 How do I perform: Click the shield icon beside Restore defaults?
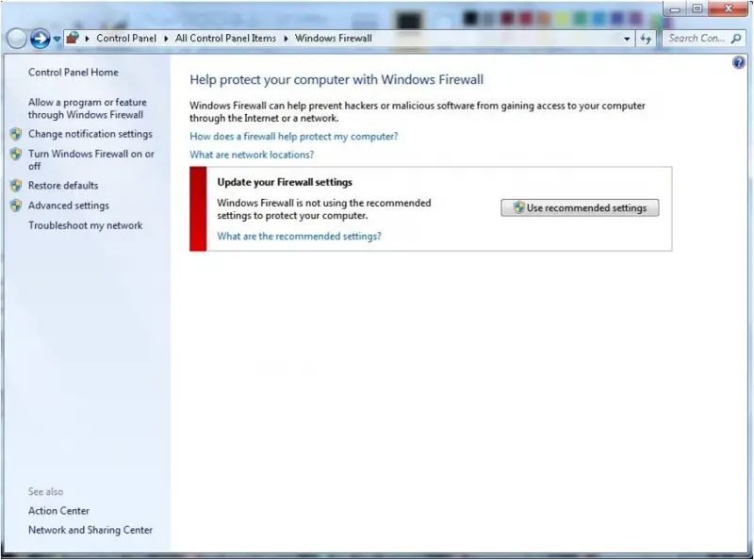pyautogui.click(x=16, y=185)
